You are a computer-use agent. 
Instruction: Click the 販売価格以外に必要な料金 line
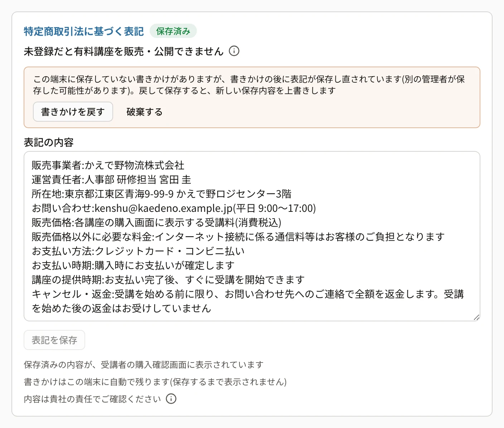[238, 237]
